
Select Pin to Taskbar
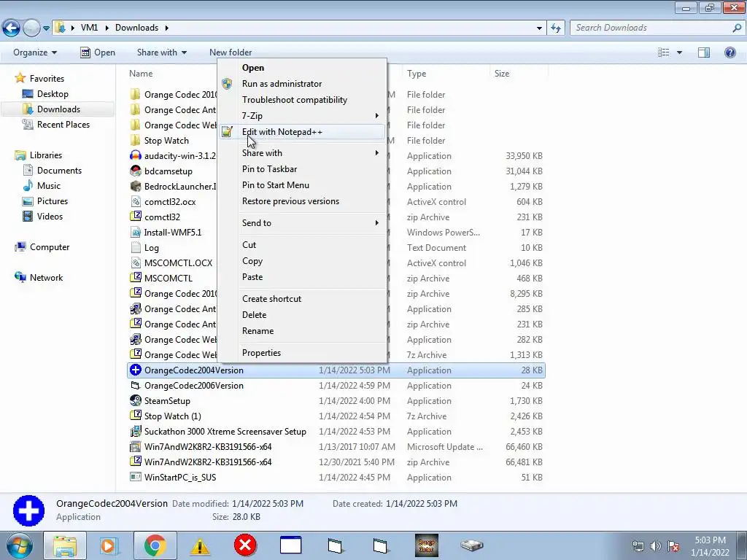point(303,169)
